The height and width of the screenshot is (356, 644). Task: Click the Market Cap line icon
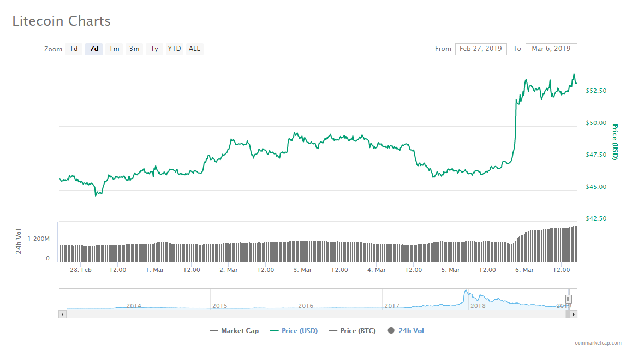213,330
